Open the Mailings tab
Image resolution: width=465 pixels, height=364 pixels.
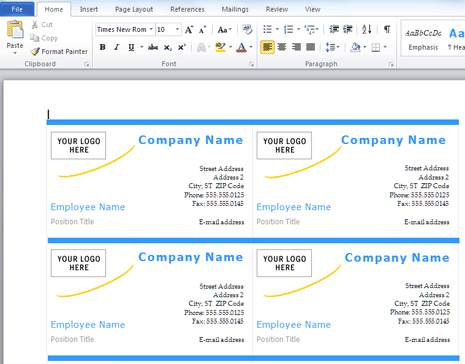[x=235, y=9]
